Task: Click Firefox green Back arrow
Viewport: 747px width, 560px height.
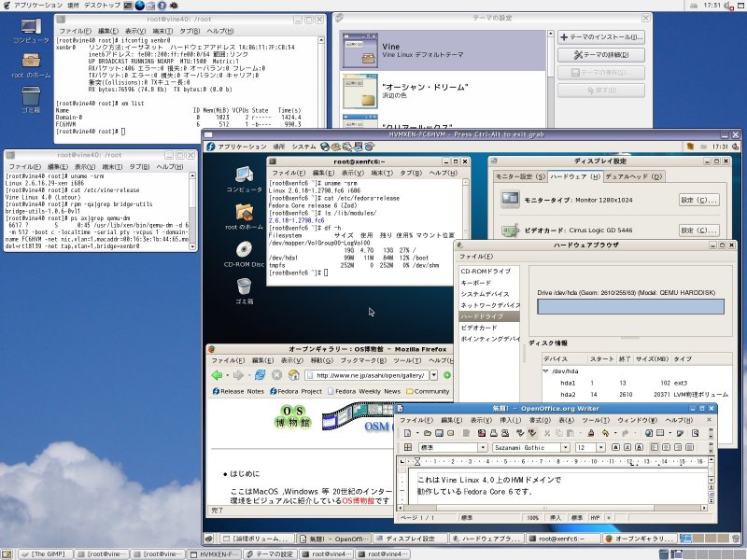Action: point(217,375)
